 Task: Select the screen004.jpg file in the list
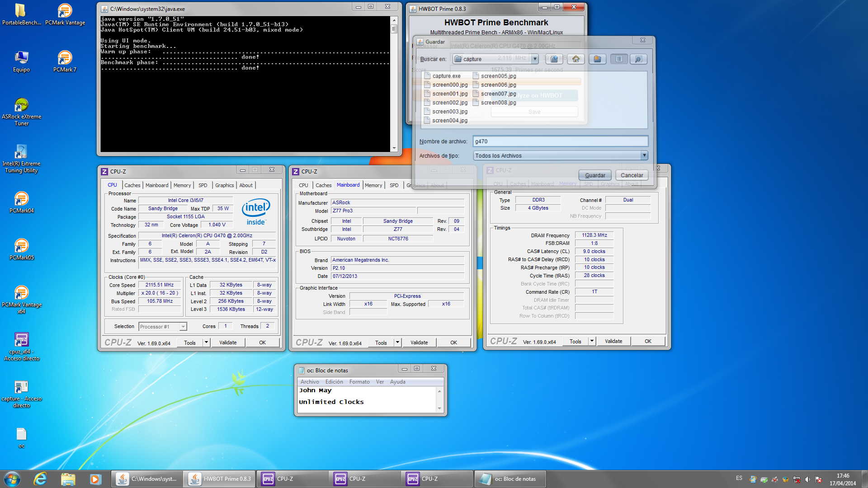446,120
